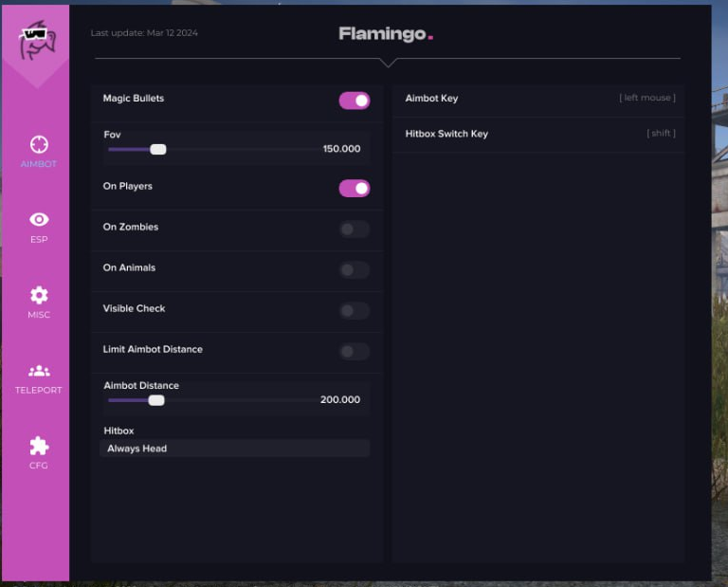
Task: Click the Last update date text
Action: [x=144, y=33]
